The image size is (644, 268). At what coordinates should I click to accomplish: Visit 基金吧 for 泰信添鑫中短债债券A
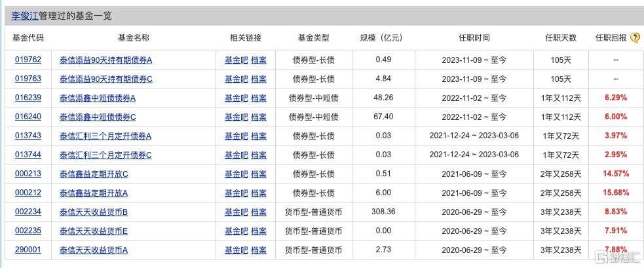tap(236, 98)
